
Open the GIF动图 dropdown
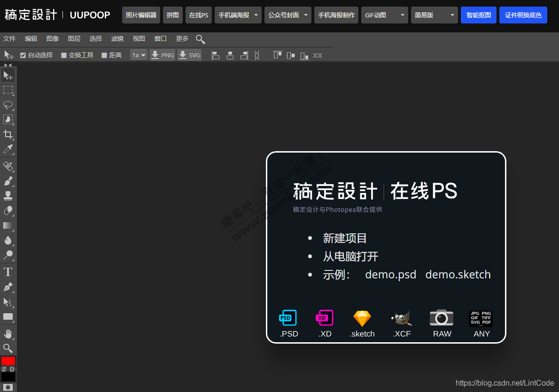pos(384,15)
